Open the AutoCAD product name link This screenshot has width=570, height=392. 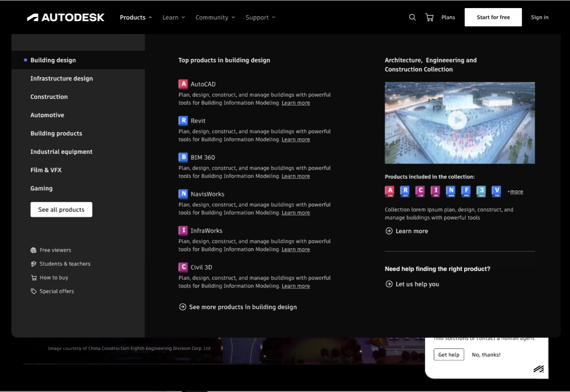[203, 84]
